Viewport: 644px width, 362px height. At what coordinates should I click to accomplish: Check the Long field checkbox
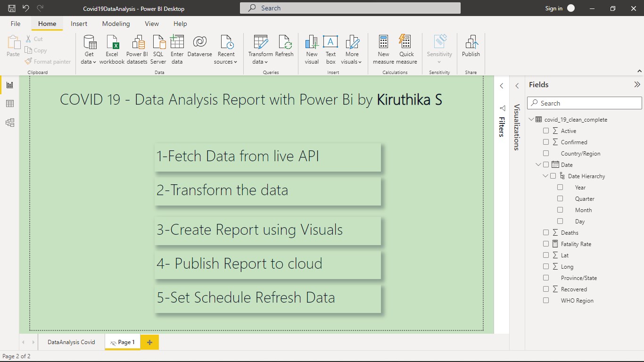click(546, 266)
